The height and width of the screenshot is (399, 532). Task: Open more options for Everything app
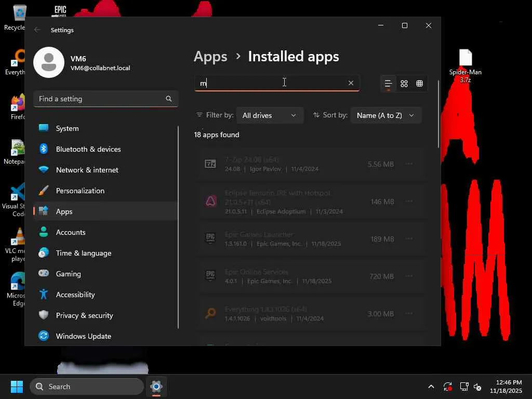[x=409, y=313]
